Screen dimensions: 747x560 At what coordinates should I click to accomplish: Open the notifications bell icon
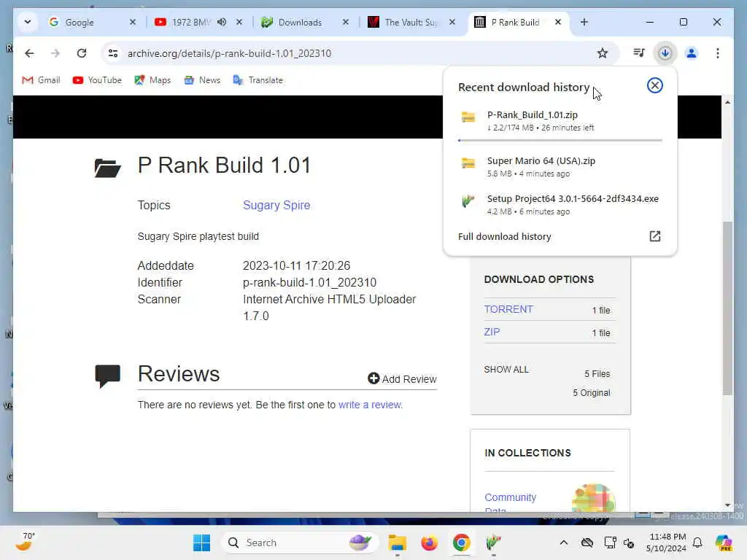[x=697, y=542]
